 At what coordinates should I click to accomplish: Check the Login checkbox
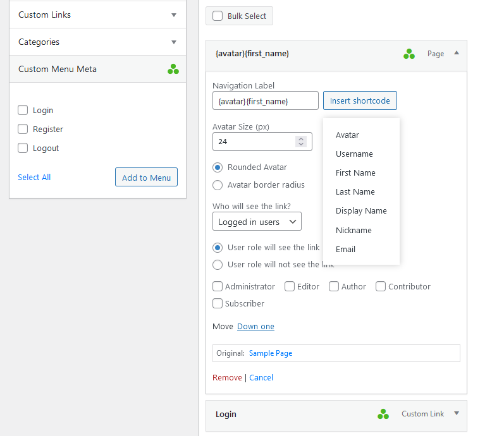[23, 111]
